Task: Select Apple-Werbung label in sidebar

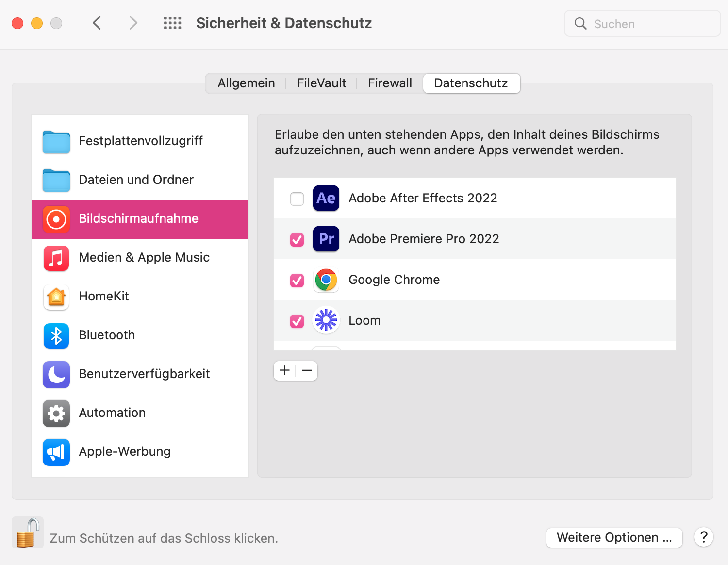Action: 125,451
